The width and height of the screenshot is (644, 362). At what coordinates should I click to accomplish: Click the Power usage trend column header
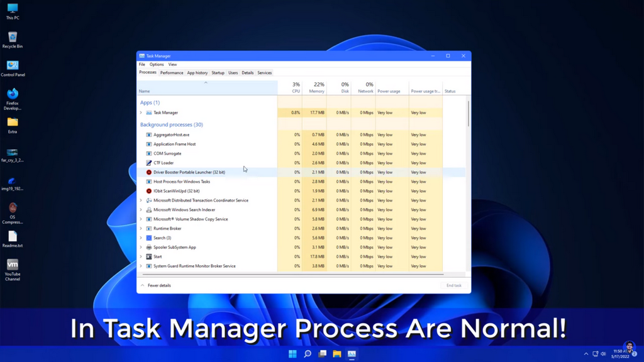point(426,88)
